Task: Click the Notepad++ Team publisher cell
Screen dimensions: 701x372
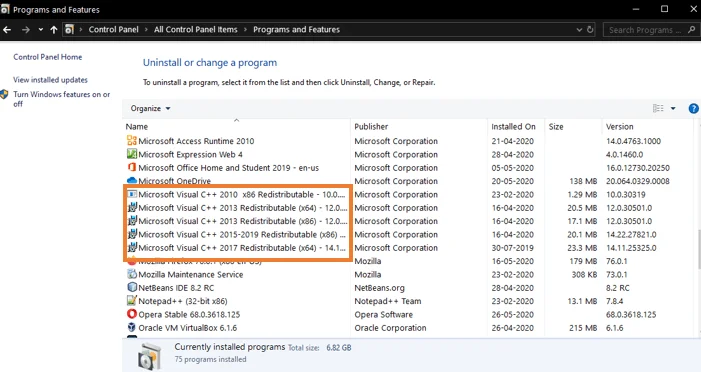Action: 388,301
